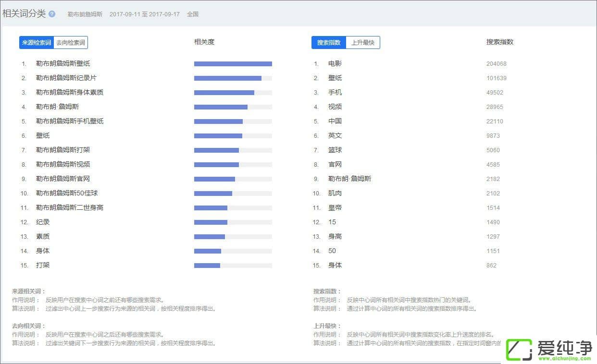Select the 勒布朗詹姆斯二世身高 keyword
Viewport: 597px width, 364px height.
[70, 207]
